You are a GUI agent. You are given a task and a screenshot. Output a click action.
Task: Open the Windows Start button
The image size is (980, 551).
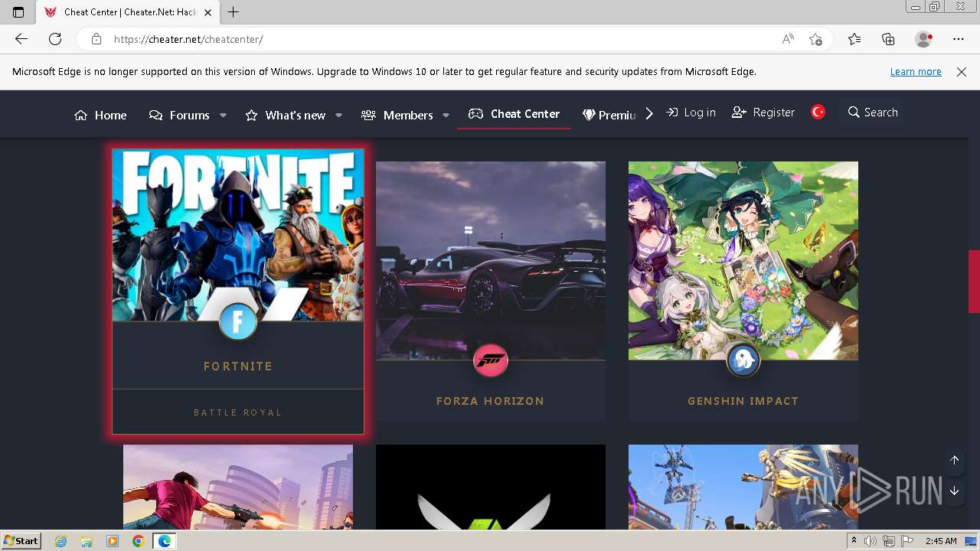pos(21,541)
